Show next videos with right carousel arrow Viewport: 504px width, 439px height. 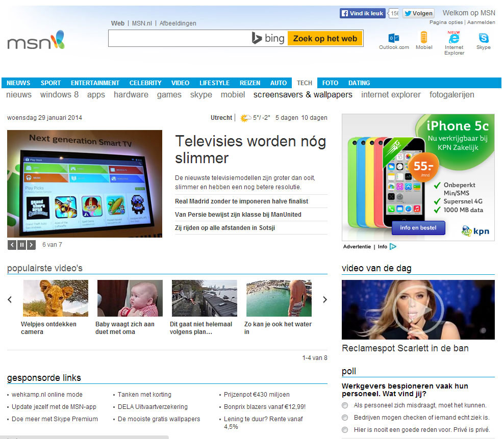325,300
